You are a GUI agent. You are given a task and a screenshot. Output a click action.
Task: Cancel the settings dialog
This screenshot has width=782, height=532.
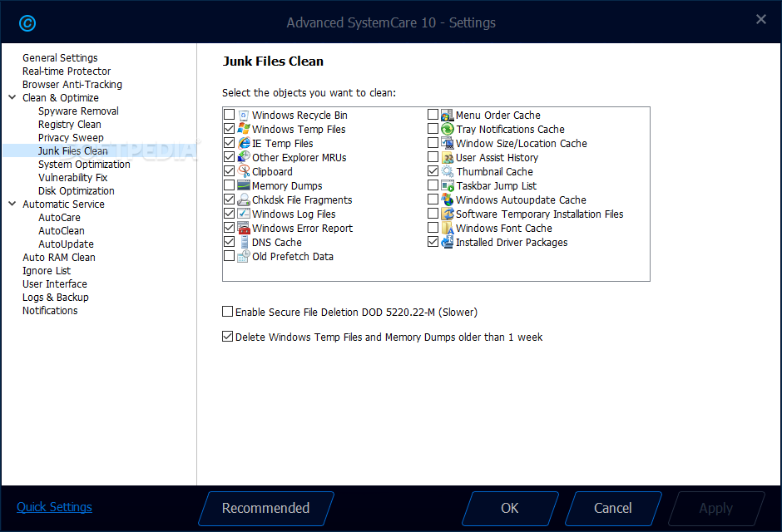[613, 508]
